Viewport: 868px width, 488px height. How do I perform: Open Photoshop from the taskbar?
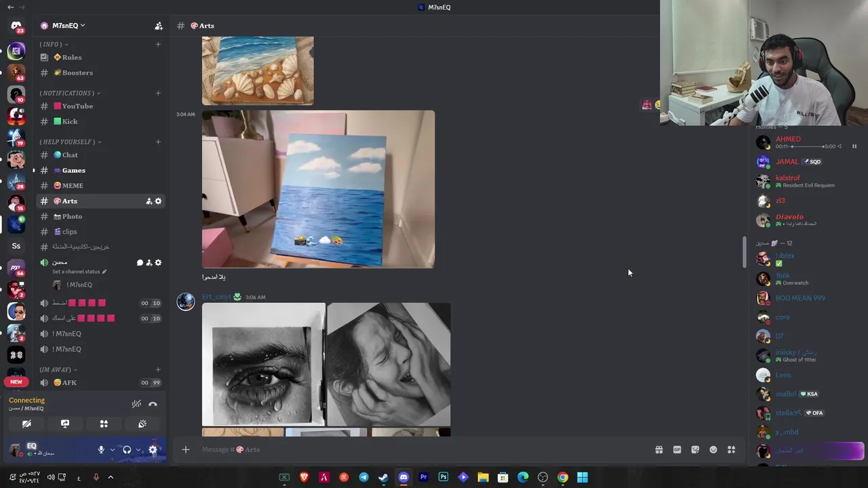click(443, 477)
